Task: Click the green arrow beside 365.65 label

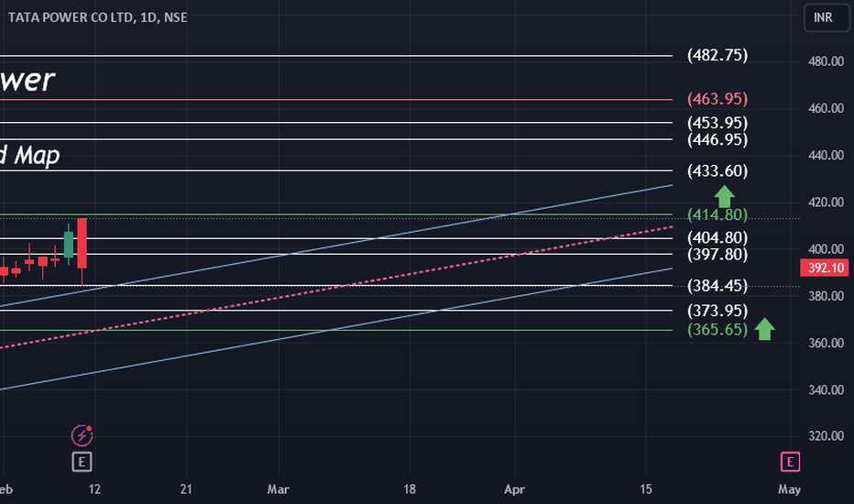Action: point(765,329)
